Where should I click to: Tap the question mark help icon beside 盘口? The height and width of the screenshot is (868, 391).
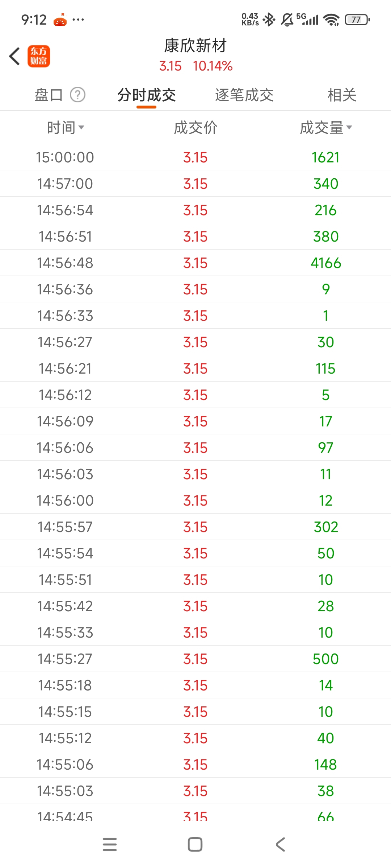coord(77,95)
